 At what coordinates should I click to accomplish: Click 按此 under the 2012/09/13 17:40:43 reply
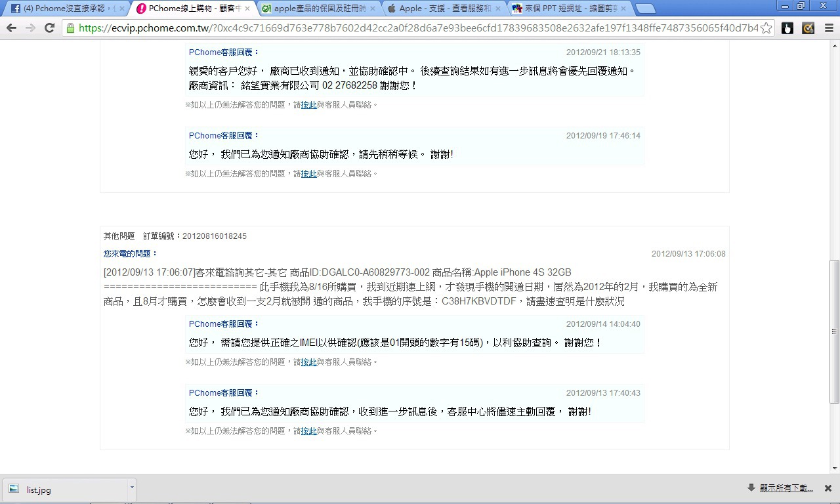[x=308, y=431]
